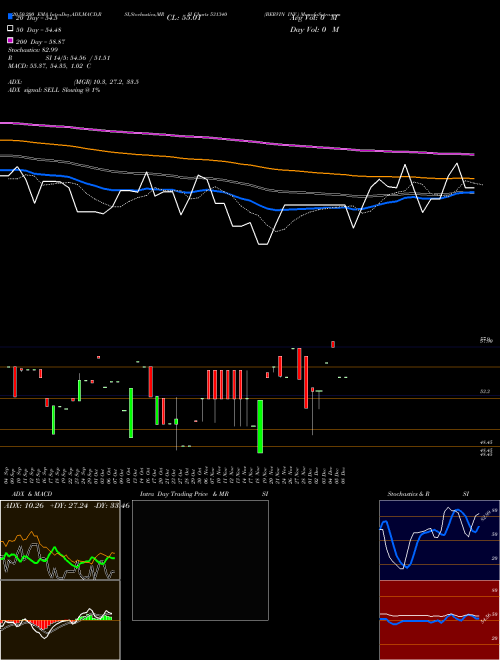Click the '+DY: 27.24' value in the panel header

(70, 506)
